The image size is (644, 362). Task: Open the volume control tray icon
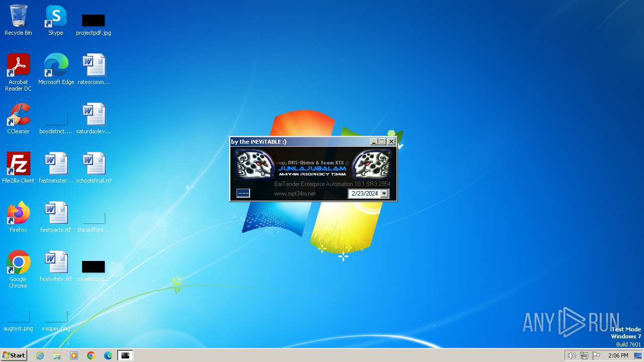572,355
